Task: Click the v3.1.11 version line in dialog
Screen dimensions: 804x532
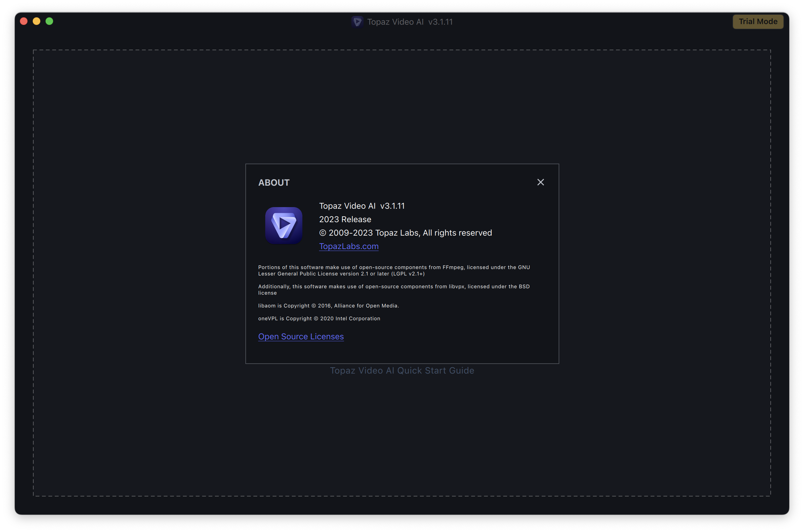Action: point(362,206)
